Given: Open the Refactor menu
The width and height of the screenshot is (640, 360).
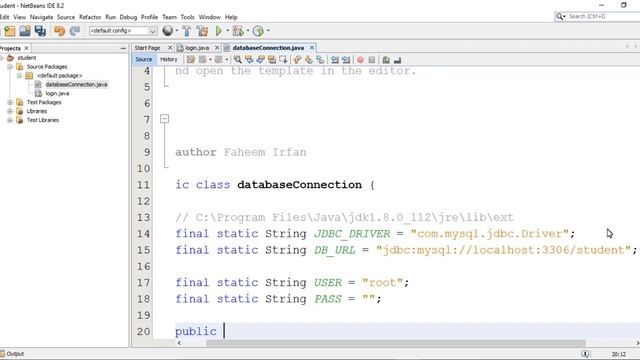Looking at the screenshot, I should pos(90,17).
